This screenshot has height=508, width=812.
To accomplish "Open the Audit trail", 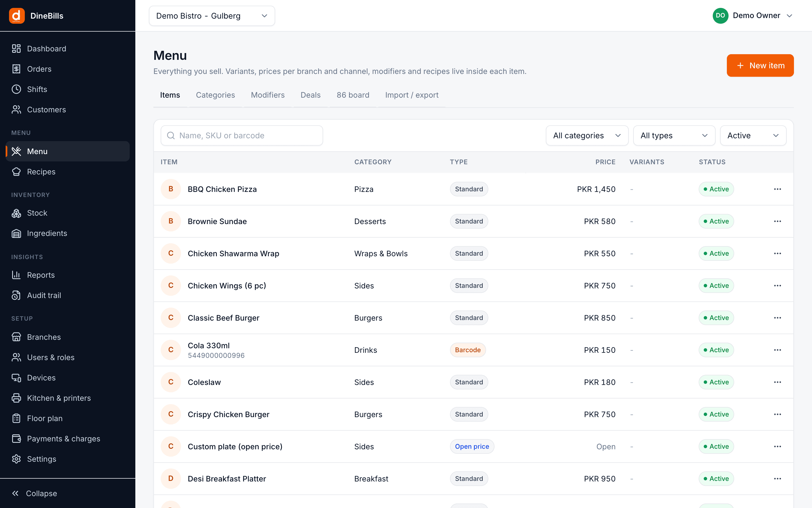I will click(x=67, y=295).
